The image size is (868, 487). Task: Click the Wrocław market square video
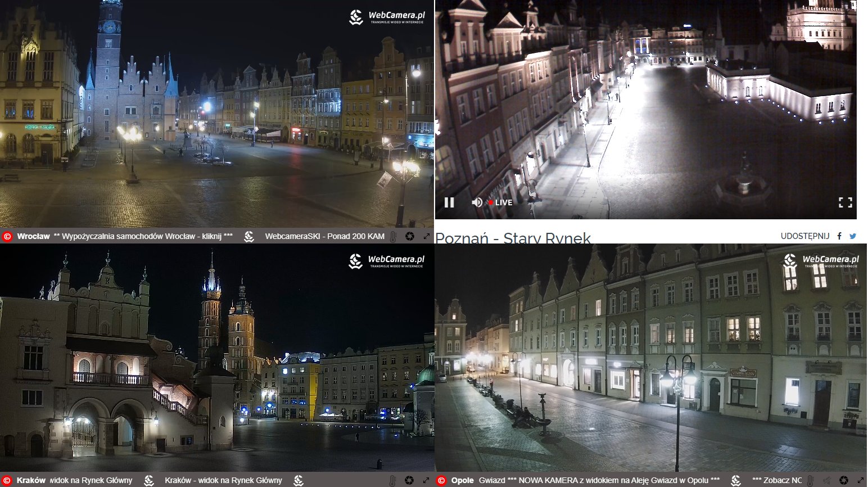(x=217, y=114)
